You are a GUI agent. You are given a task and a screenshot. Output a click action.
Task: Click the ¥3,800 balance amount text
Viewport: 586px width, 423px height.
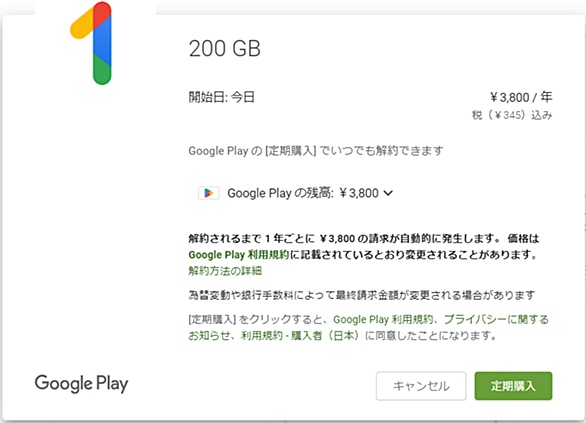(359, 193)
